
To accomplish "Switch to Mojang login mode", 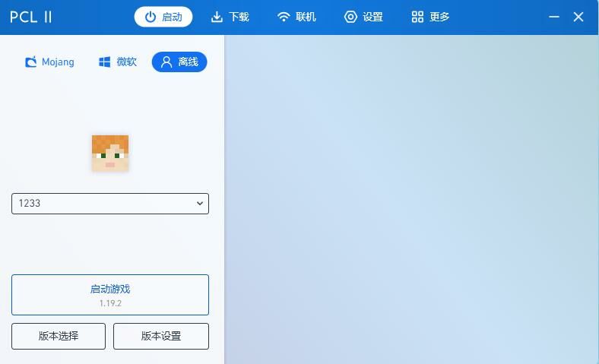I will point(49,62).
